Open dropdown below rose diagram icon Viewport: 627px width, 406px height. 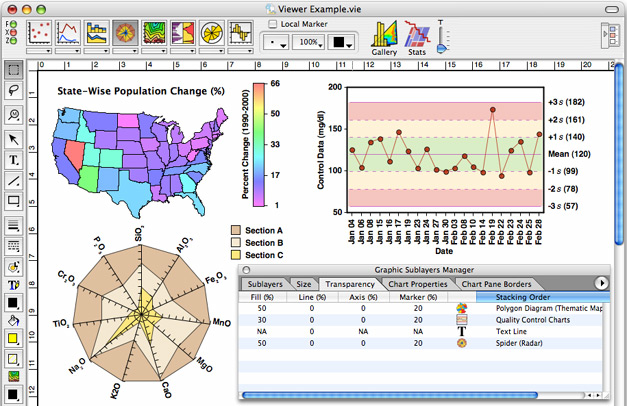coord(212,51)
